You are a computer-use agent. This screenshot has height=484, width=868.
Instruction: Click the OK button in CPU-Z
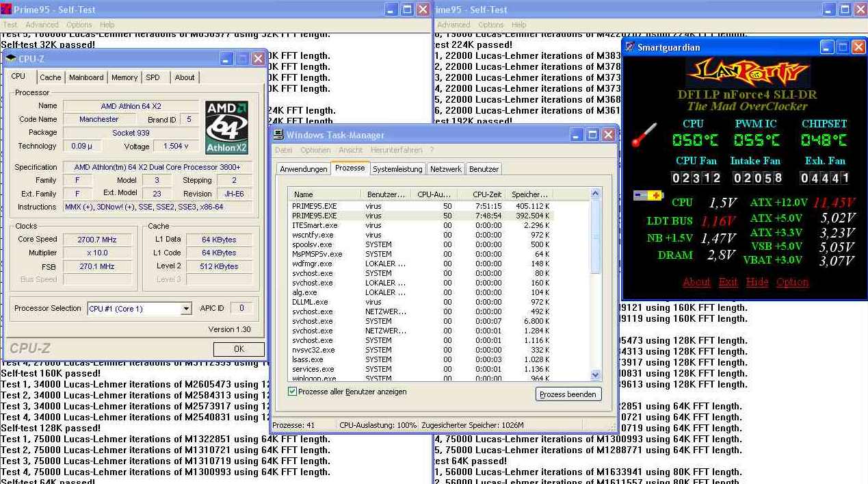tap(239, 349)
